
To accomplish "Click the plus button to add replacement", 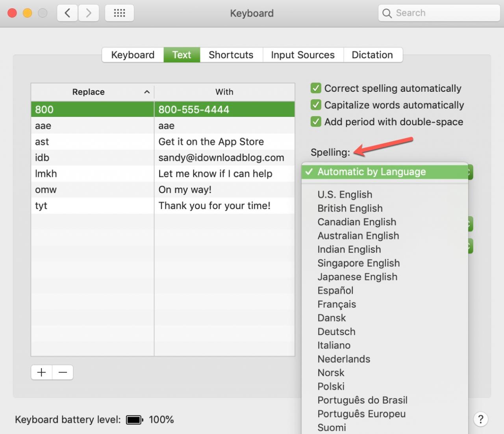I will click(41, 372).
